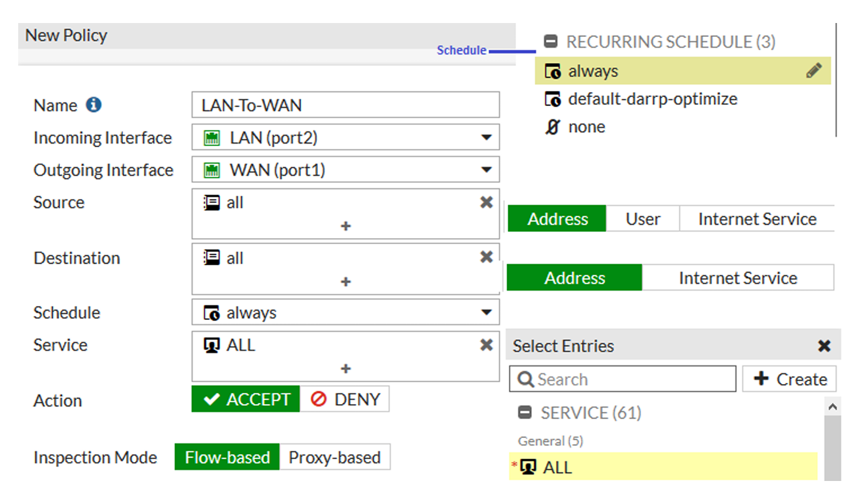
Task: Click the New Policy title
Action: (x=66, y=36)
